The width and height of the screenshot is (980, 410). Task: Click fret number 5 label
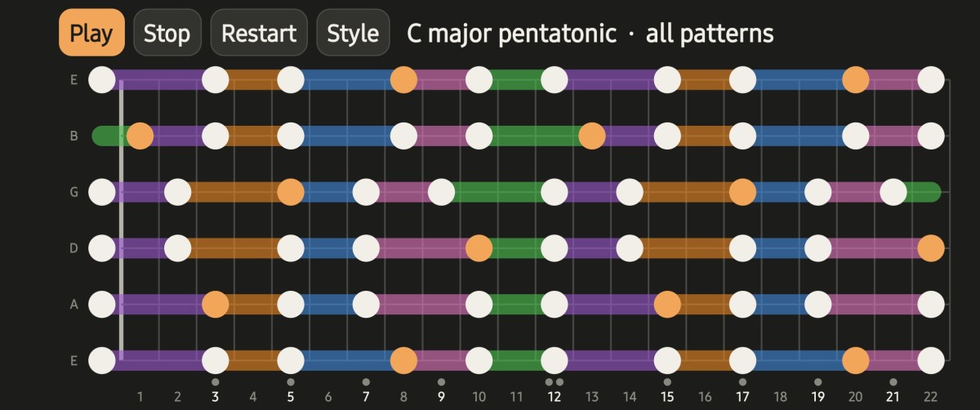[x=290, y=396]
